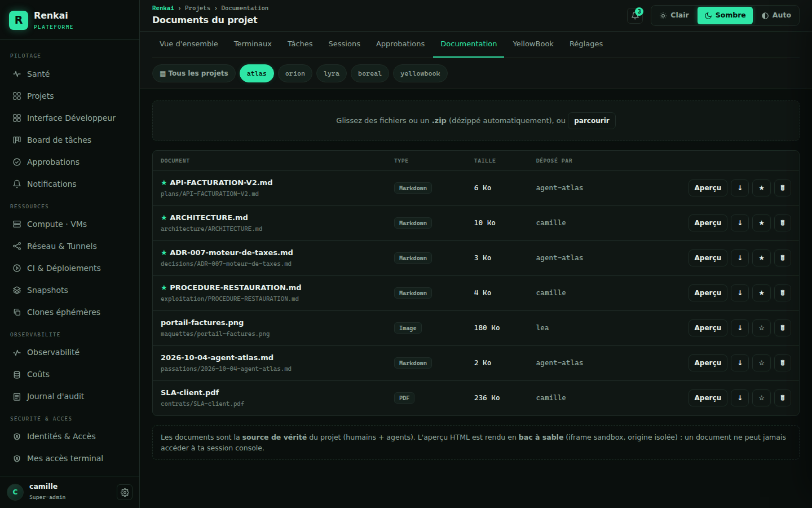This screenshot has width=812, height=508.
Task: Click parcourir to browse files
Action: pyautogui.click(x=592, y=121)
